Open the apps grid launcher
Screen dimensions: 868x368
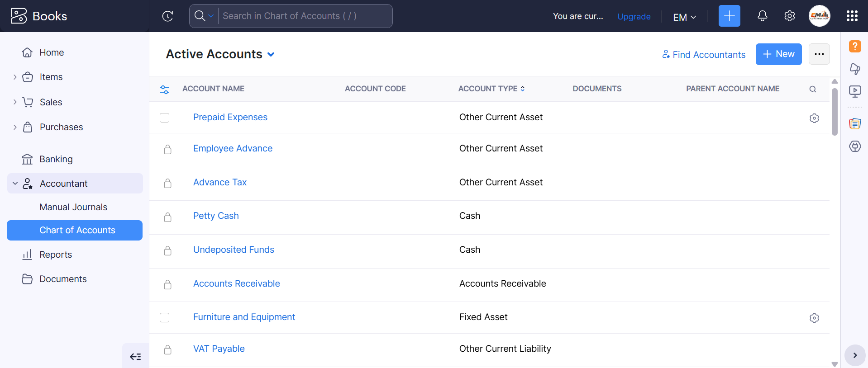(x=852, y=16)
